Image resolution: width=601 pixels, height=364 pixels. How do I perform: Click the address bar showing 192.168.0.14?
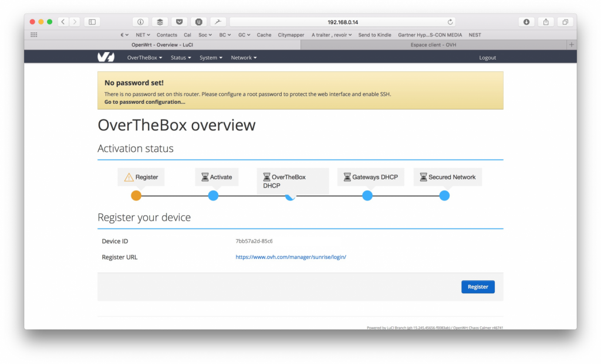(x=343, y=22)
